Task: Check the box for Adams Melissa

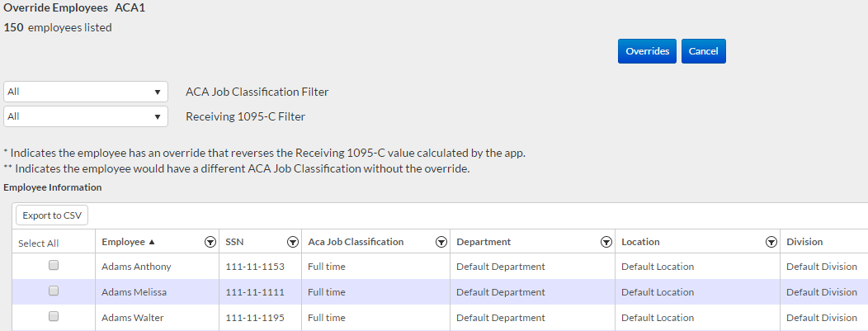Action: [54, 291]
